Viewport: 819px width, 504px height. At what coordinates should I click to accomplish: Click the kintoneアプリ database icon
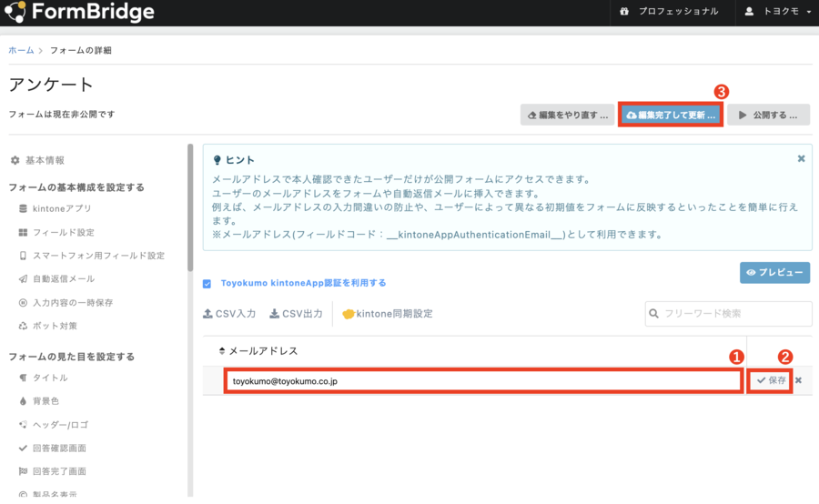(23, 209)
